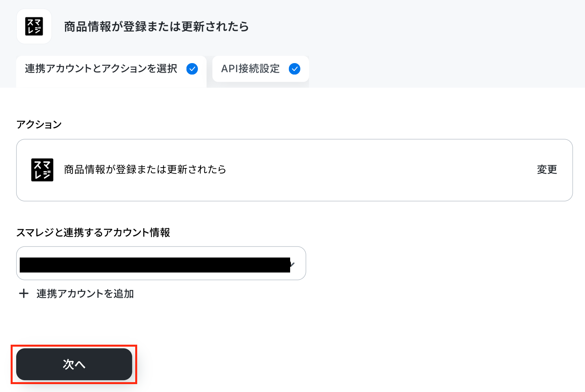Viewport: 585px width, 392px height.
Task: Click the page title 商品情報が登録または更新されたら
Action: tap(156, 26)
